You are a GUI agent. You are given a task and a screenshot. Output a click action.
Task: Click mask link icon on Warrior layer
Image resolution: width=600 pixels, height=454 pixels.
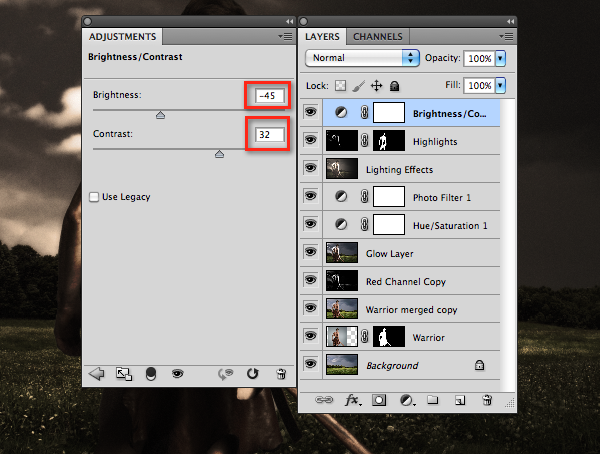click(365, 337)
